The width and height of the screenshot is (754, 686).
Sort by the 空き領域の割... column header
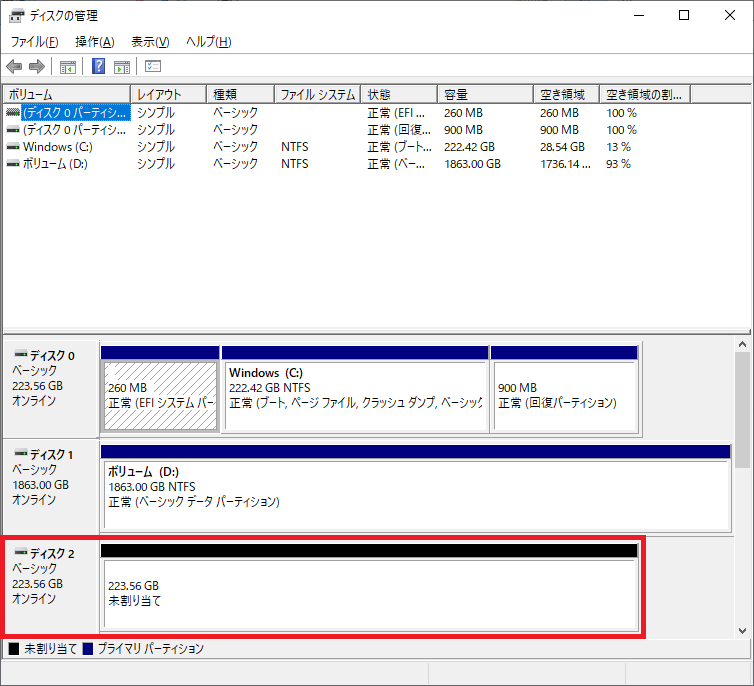tap(645, 94)
